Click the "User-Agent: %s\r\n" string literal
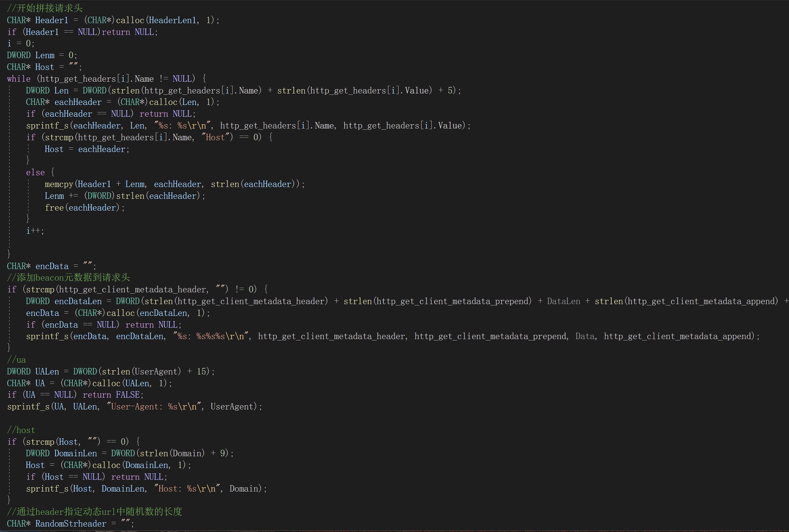The width and height of the screenshot is (789, 532). tap(154, 407)
